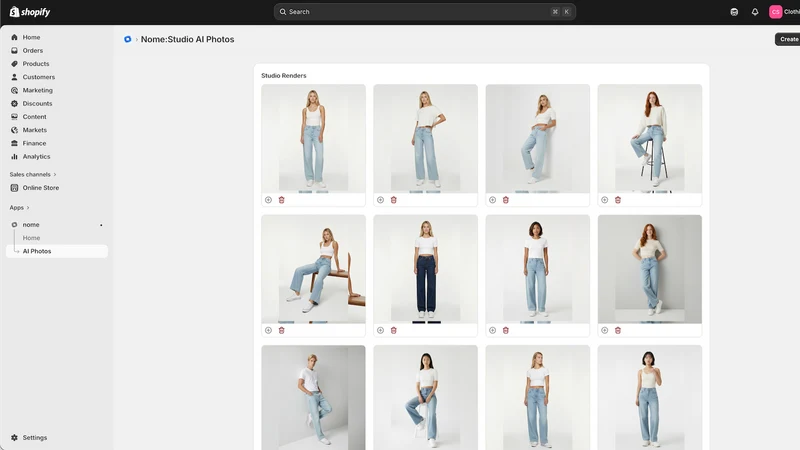Open the bottom-row blonde crop tee thumbnail

coord(538,398)
